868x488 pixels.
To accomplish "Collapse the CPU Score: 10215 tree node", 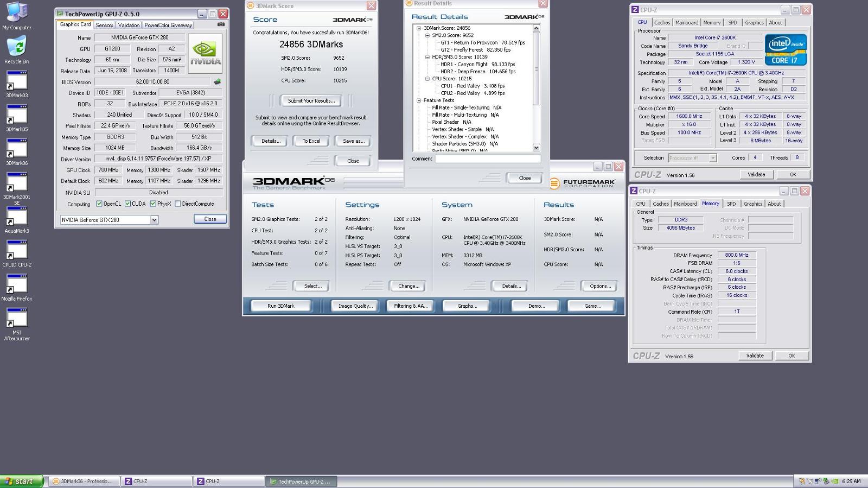I will [x=427, y=79].
